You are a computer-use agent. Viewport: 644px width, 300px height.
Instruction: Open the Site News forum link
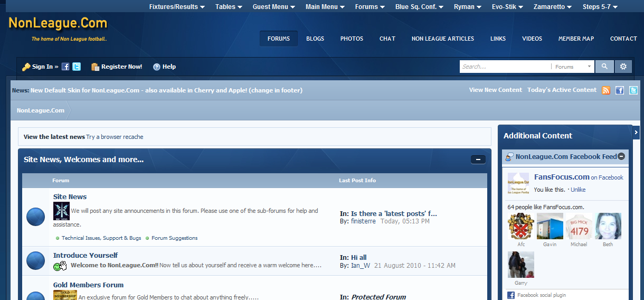(70, 196)
